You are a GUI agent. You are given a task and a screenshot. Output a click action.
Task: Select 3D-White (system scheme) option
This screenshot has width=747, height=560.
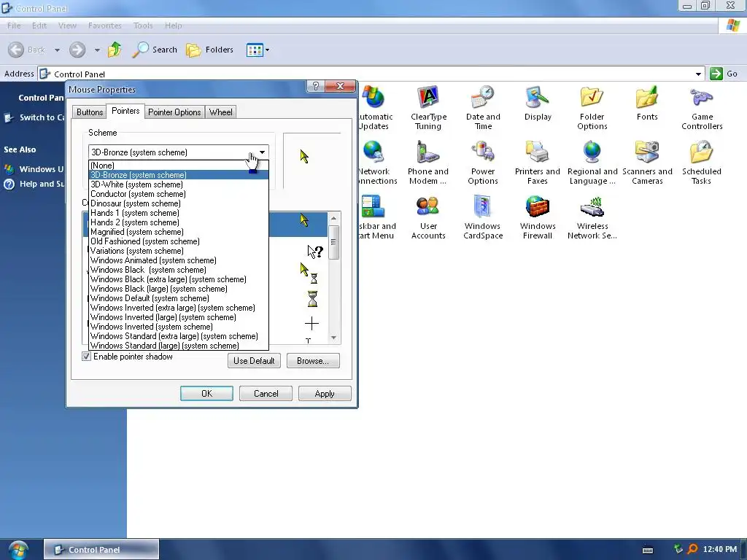[179, 184]
